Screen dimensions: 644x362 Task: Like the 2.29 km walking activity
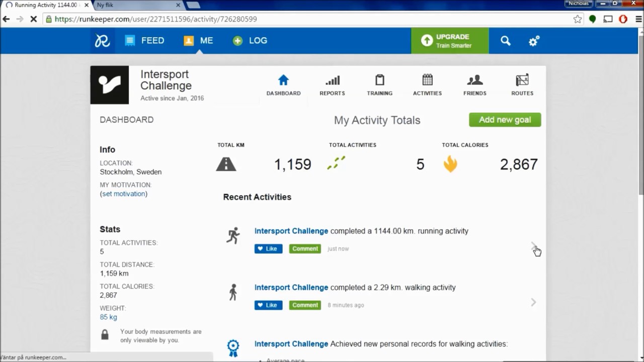coord(268,305)
